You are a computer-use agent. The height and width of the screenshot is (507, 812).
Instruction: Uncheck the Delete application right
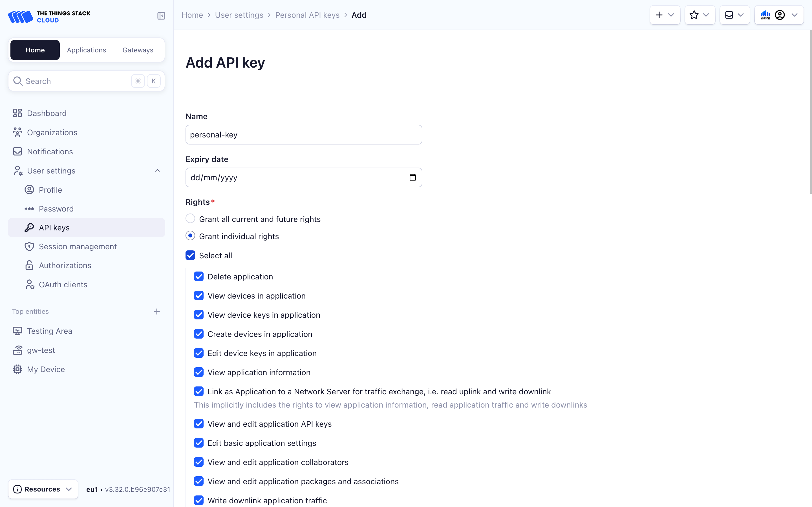(199, 277)
